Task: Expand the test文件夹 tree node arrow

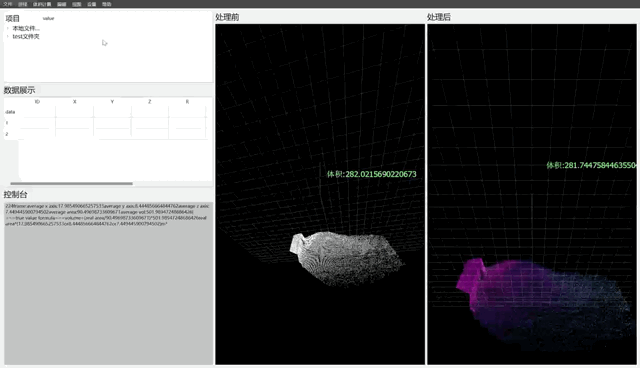Action: click(x=8, y=36)
